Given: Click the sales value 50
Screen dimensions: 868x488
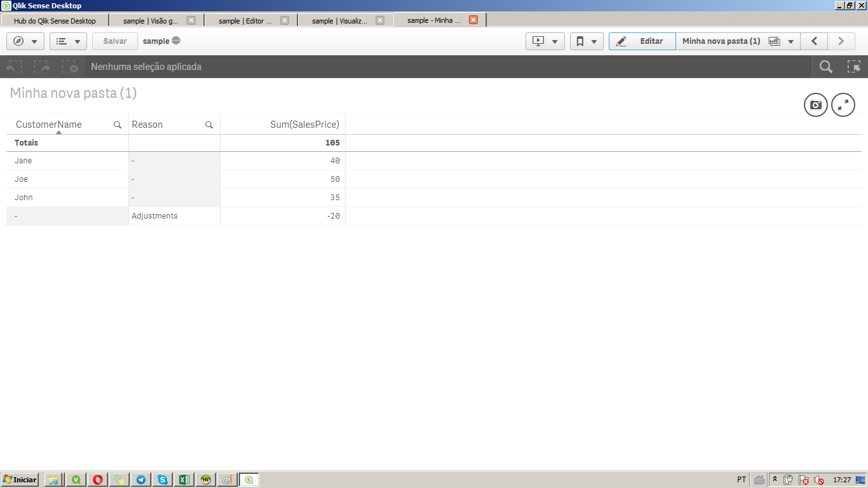Looking at the screenshot, I should (x=335, y=179).
